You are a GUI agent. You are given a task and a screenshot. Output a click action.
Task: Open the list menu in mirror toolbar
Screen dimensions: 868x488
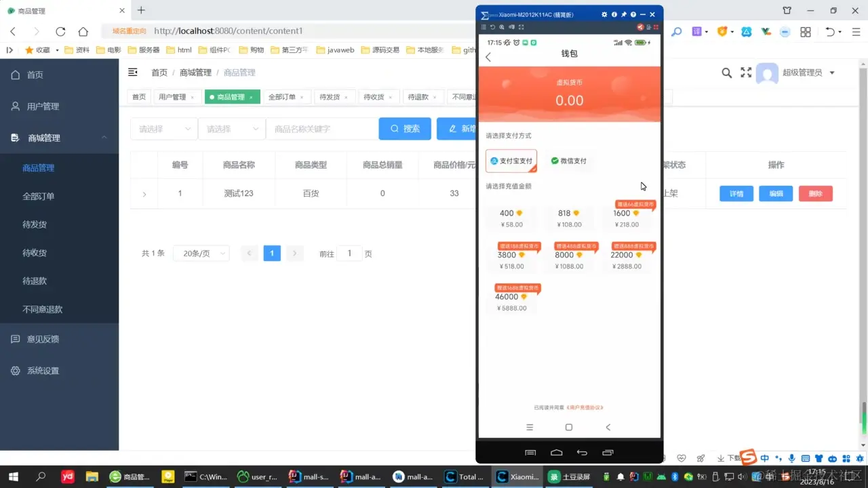(x=484, y=27)
